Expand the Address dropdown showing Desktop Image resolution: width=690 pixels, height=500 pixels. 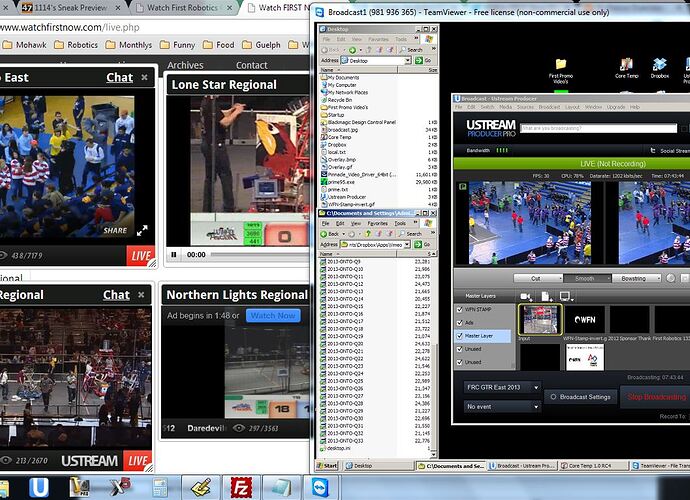tap(407, 61)
